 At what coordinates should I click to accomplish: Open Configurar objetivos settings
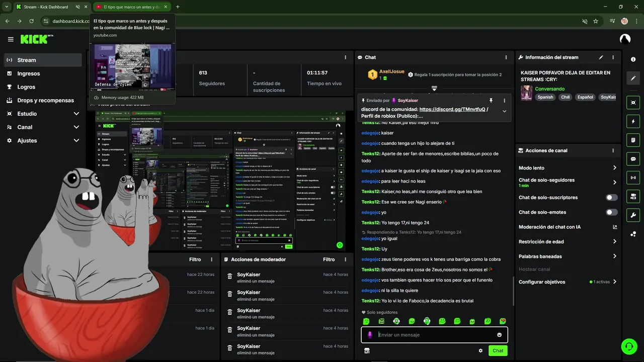(x=568, y=282)
